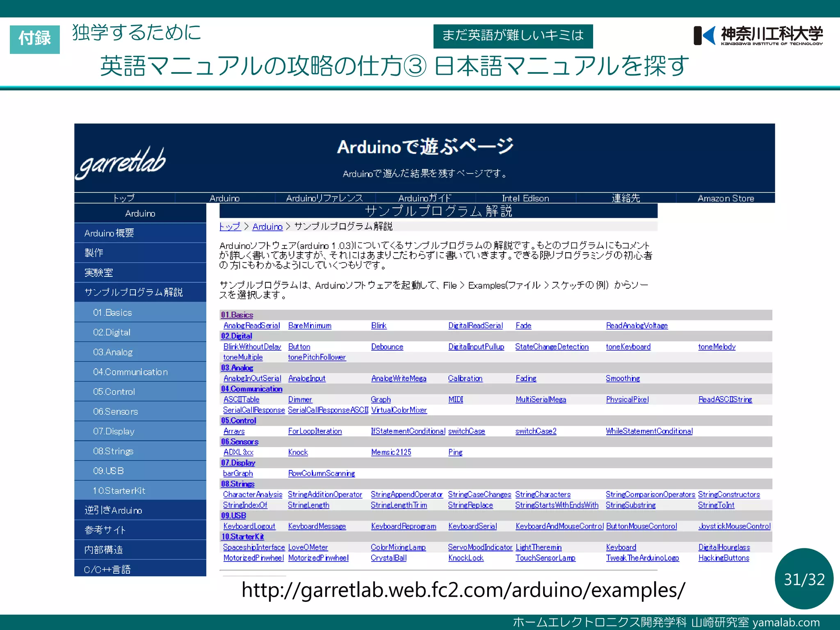Open the AnalogReadSerial example link
The width and height of the screenshot is (840, 630).
251,326
